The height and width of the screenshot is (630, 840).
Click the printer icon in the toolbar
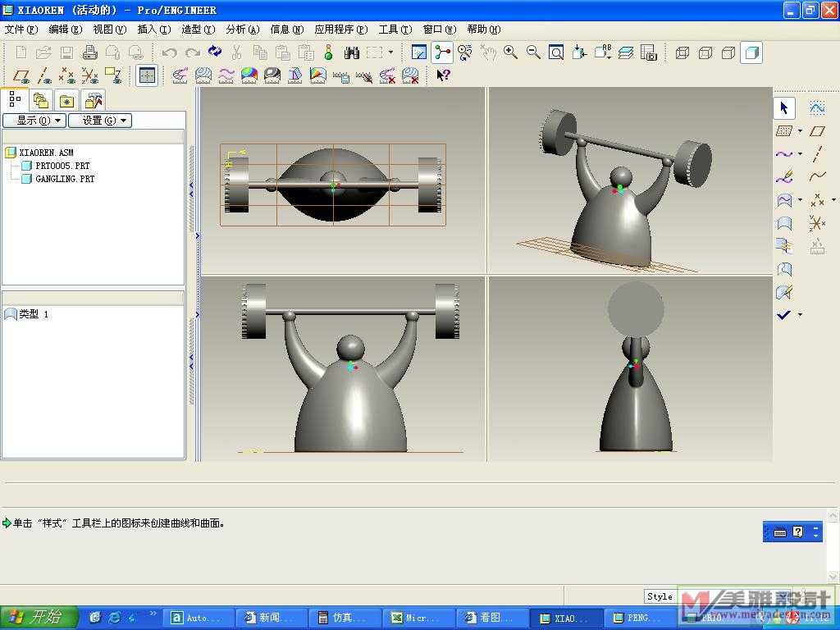click(x=89, y=52)
